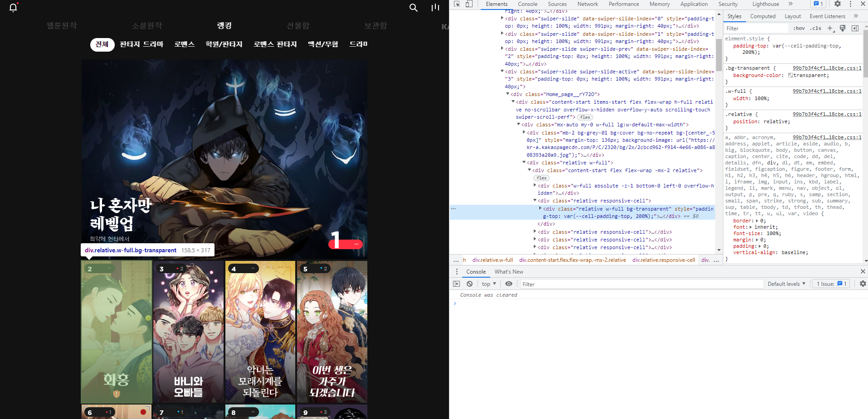
Task: Click the transparent background-color swatch
Action: 790,75
